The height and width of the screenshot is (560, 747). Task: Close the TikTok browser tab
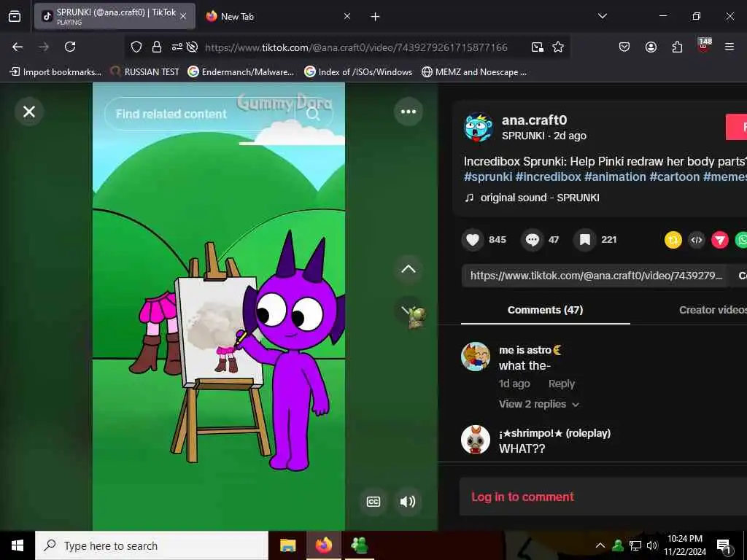point(183,16)
